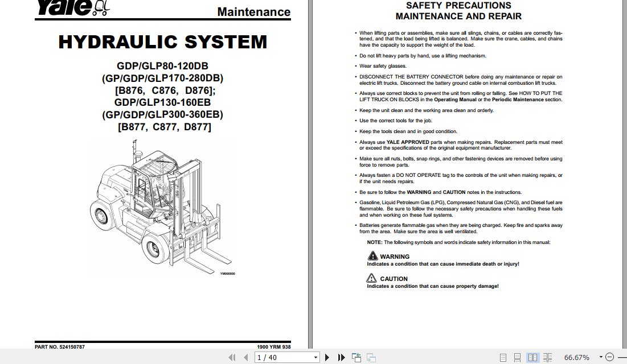
Task: Click inside the 1 / 40 page field
Action: click(279, 357)
